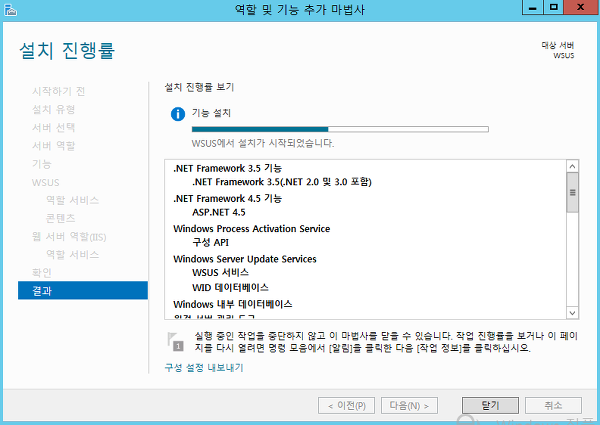Click the 설치 진행률 보기 heading
The image size is (600, 425).
(199, 87)
